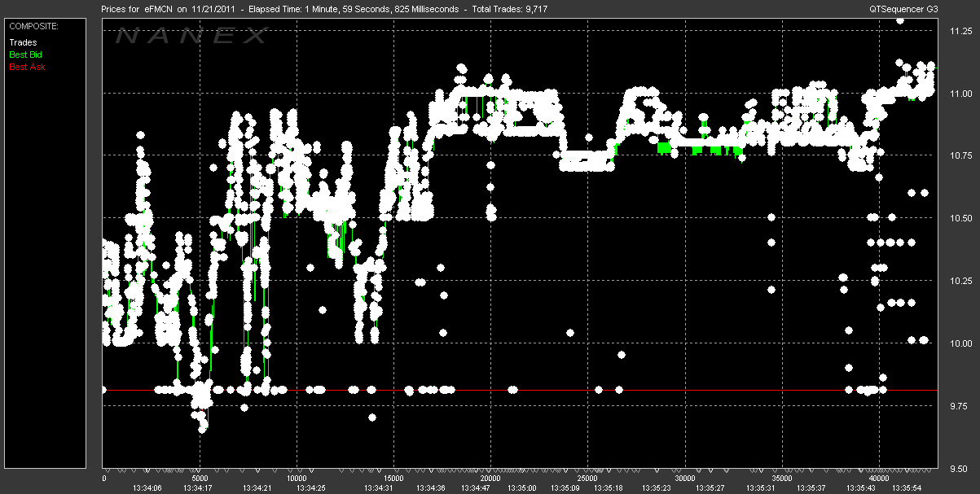Click the 10.00 price axis label

coord(960,343)
